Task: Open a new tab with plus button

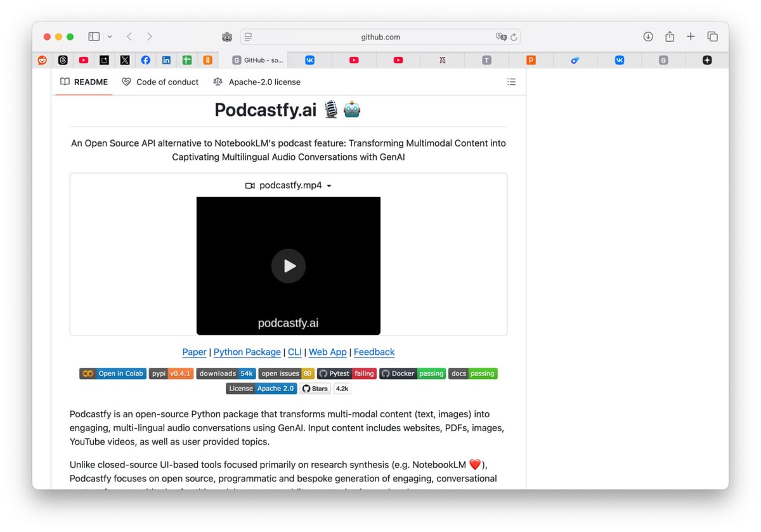Action: coord(691,37)
